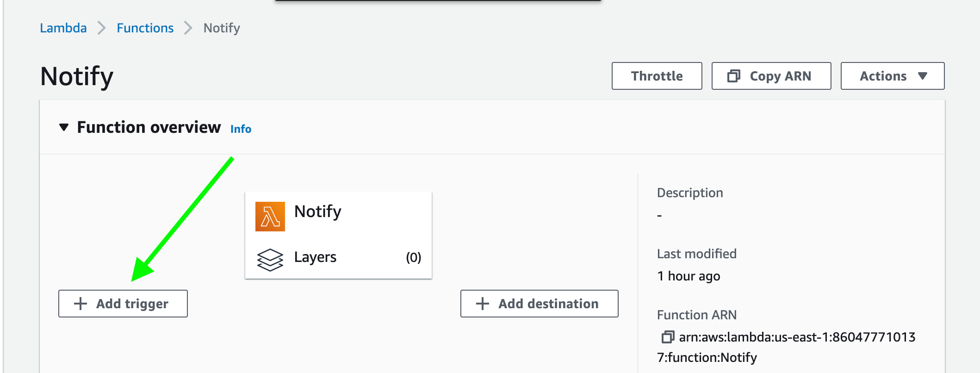Open the Info link beside Function overview
This screenshot has width=980, height=373.
click(x=241, y=129)
